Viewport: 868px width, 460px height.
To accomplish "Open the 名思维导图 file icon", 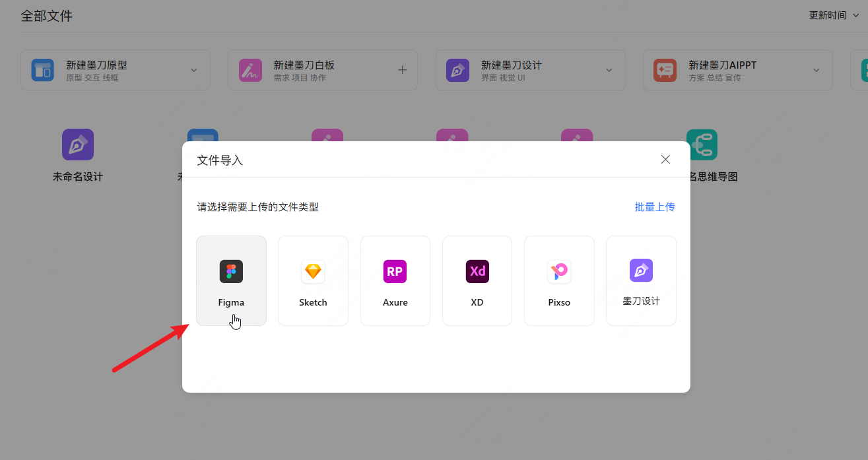I will pos(702,144).
